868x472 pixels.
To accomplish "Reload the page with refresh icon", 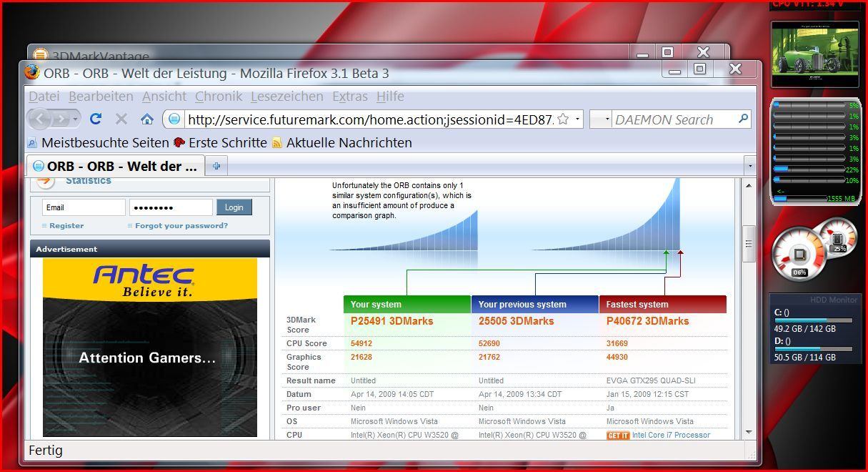I will (x=96, y=119).
